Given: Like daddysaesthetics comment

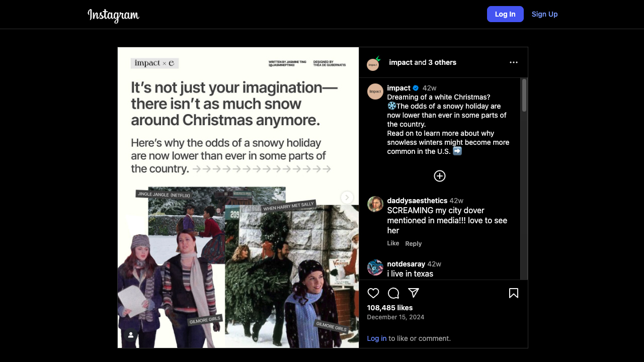Looking at the screenshot, I should [x=393, y=243].
